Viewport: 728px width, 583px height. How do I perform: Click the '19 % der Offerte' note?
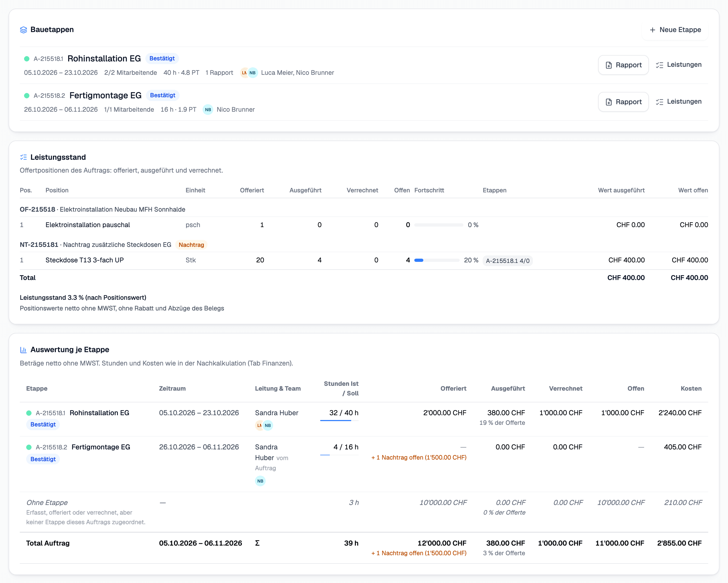click(x=502, y=423)
